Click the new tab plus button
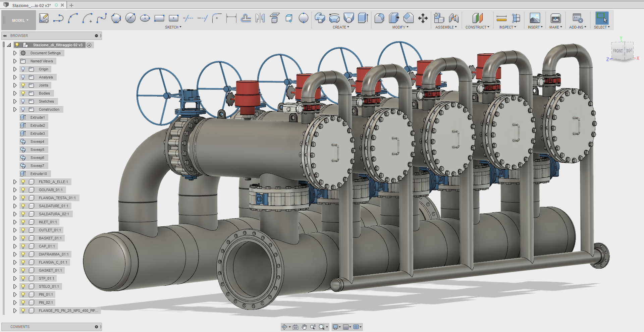This screenshot has width=644, height=332. 71,5
